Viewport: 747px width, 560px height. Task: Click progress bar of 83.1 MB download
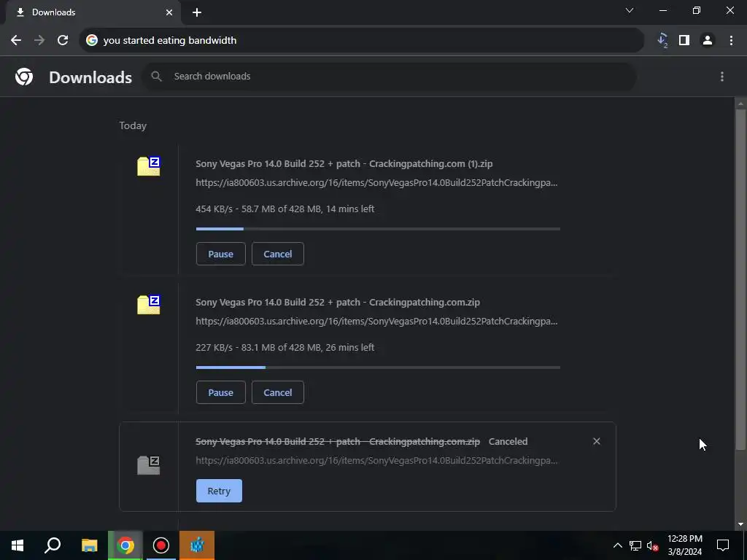378,367
